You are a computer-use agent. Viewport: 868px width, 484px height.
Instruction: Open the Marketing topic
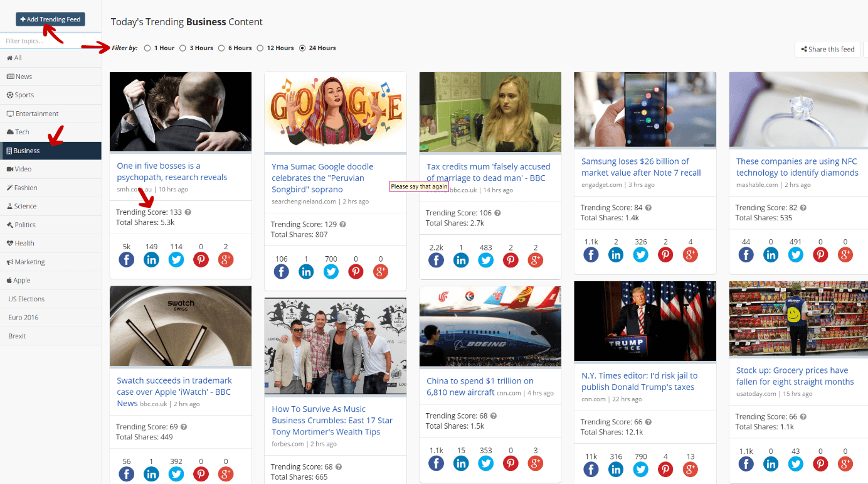click(50, 262)
